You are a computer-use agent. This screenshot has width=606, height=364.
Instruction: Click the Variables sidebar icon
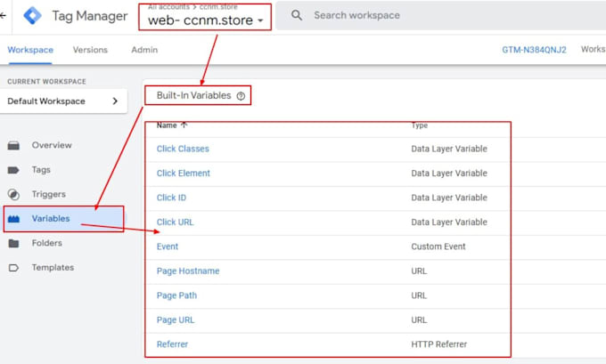13,219
